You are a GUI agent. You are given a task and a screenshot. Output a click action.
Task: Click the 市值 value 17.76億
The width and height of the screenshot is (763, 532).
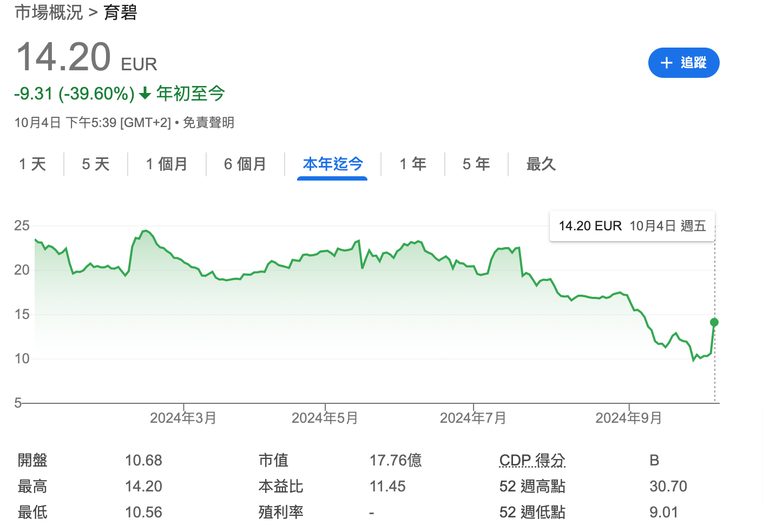[396, 461]
